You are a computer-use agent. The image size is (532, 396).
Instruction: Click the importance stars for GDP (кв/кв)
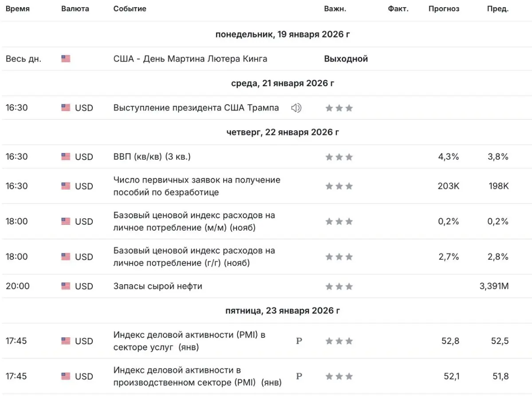pos(339,157)
